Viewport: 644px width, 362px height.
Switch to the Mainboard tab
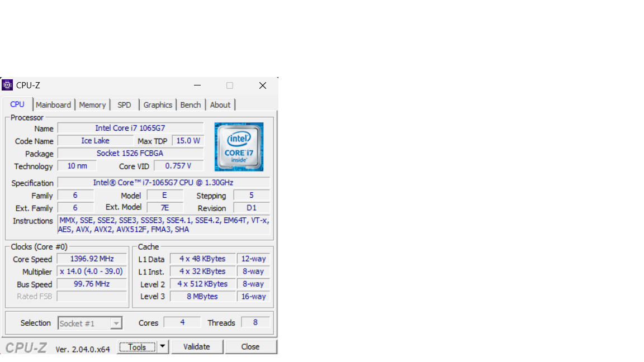[x=54, y=104]
